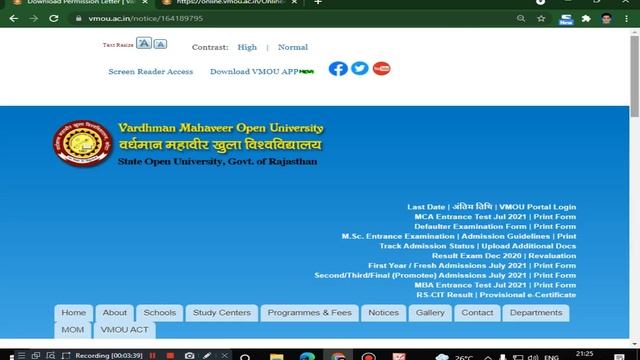
Task: Bookmark this page with the star icon
Action: coord(541,19)
